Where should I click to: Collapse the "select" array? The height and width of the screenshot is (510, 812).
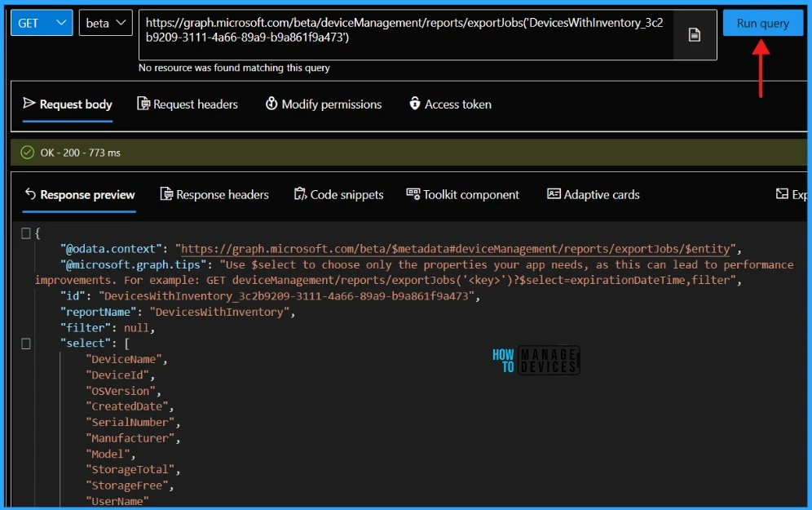pos(26,344)
